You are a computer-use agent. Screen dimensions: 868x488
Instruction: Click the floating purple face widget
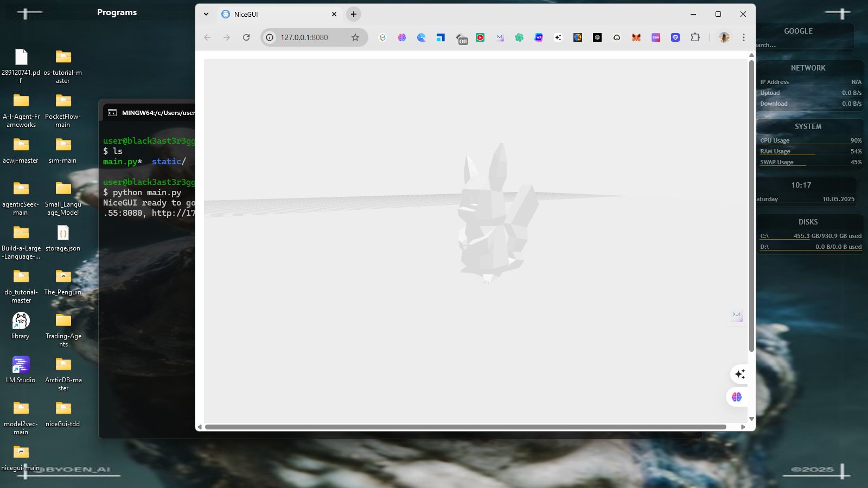point(737,315)
